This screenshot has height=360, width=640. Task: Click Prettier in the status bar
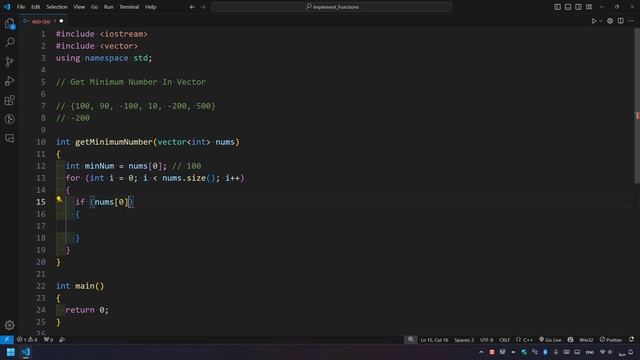[611, 340]
